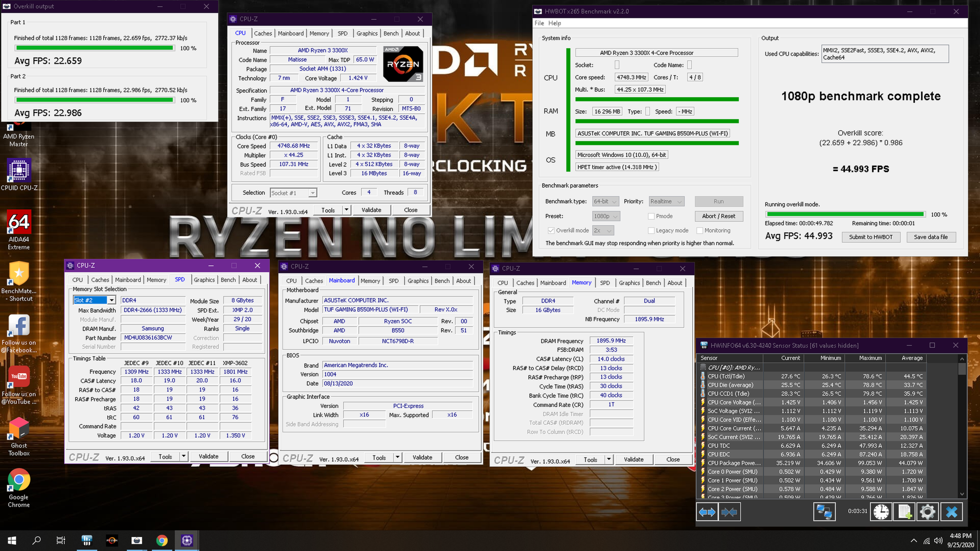This screenshot has height=551, width=980.
Task: Toggle the Legacy mode checkbox
Action: (651, 231)
